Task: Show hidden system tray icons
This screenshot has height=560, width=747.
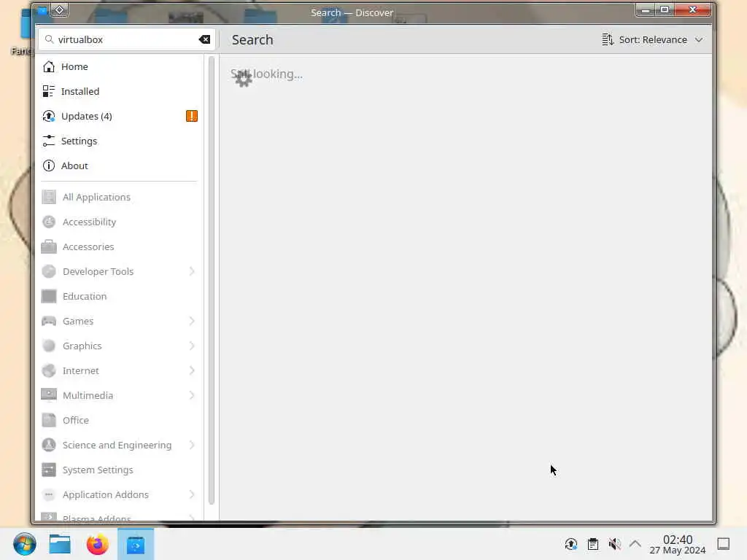Action: click(635, 544)
